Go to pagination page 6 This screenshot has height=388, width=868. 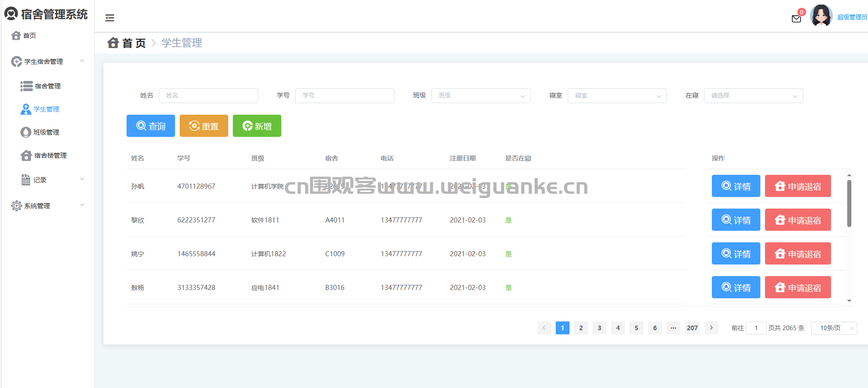[655, 328]
